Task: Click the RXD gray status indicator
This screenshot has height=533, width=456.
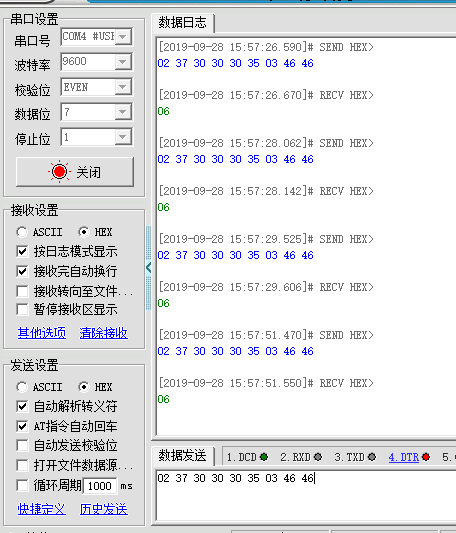Action: [318, 457]
